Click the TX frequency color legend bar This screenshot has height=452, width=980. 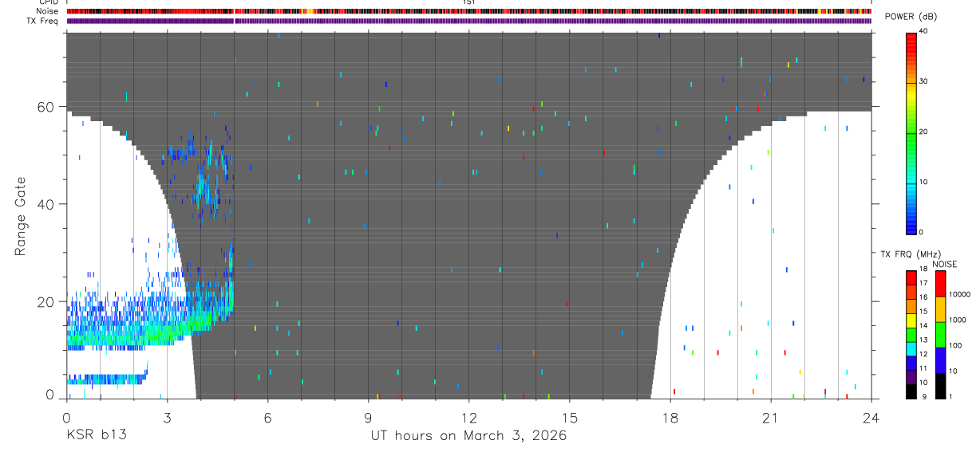coord(911,334)
